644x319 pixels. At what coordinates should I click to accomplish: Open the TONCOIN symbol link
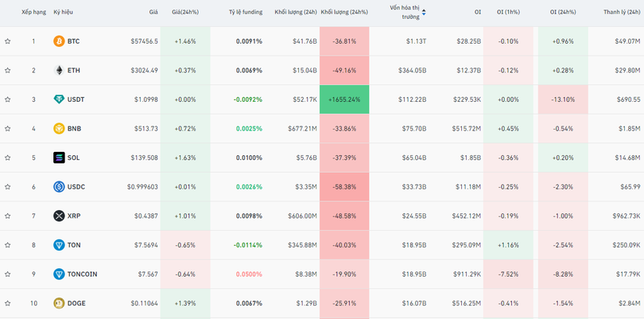82,274
